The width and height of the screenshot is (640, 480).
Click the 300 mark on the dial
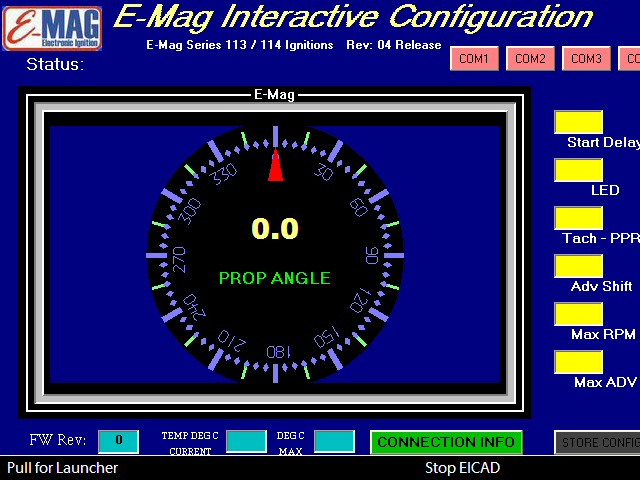coord(191,211)
